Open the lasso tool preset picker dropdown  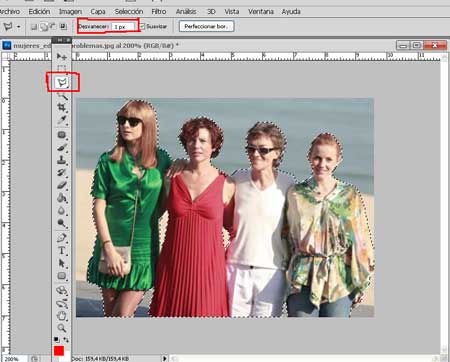(x=19, y=27)
